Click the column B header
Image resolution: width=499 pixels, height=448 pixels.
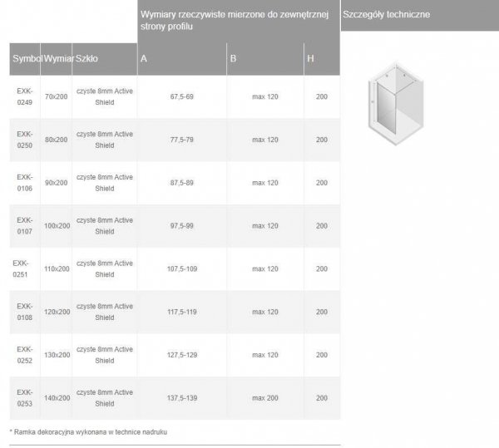(234, 59)
